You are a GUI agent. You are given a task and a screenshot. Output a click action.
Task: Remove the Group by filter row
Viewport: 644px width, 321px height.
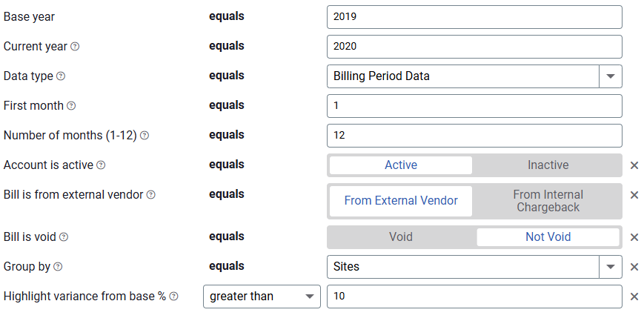[634, 267]
